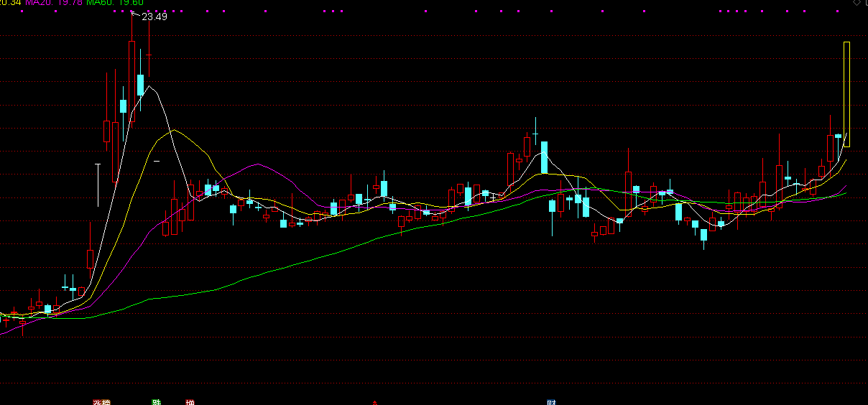
Task: Click the MA60 moving average value label
Action: point(115,3)
